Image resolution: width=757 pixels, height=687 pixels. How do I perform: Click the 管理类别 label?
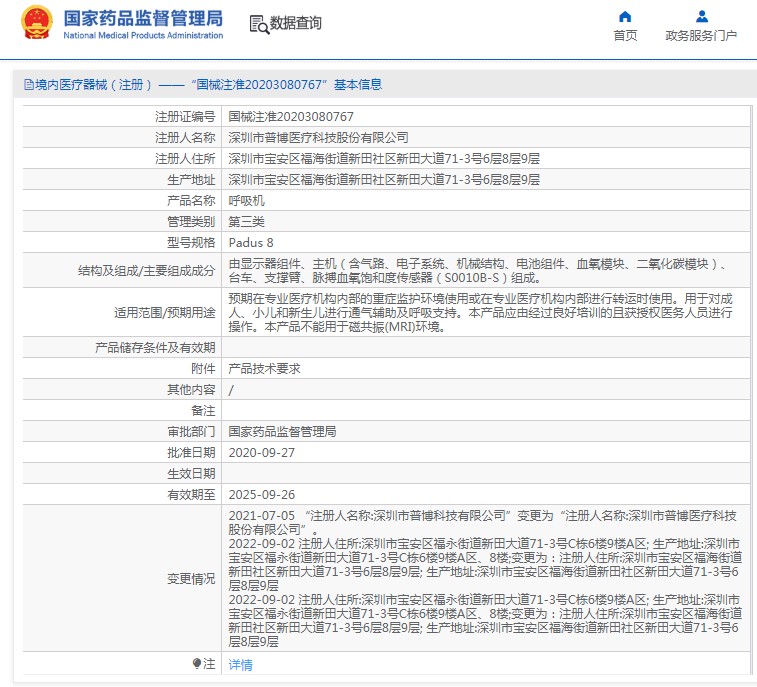[191, 222]
